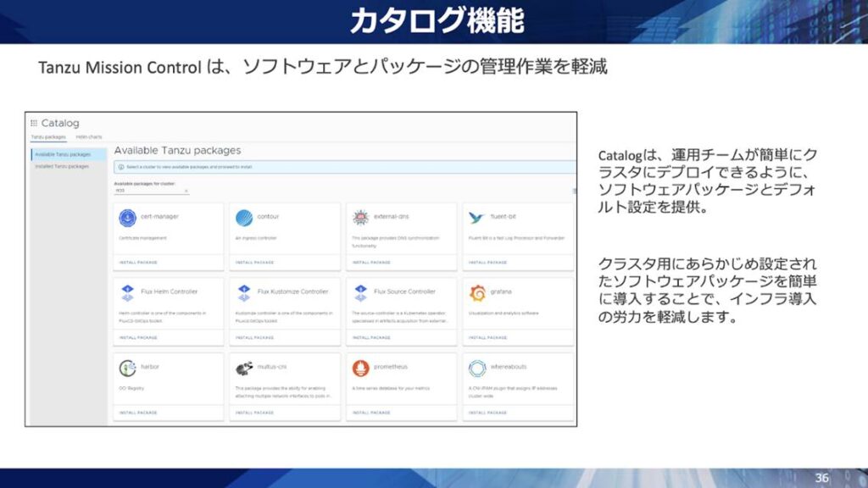Click the fluent-bit bird logo
This screenshot has width=868, height=488.
point(476,218)
